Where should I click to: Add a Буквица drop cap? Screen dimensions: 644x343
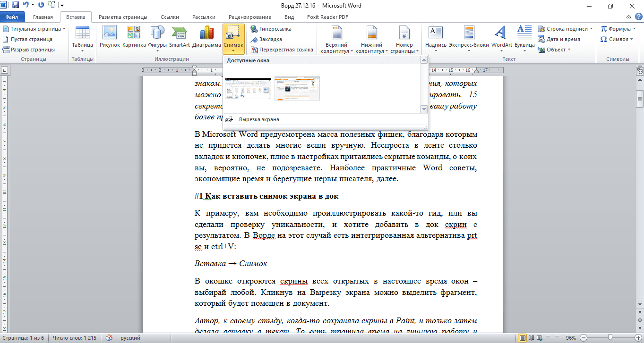pos(524,38)
